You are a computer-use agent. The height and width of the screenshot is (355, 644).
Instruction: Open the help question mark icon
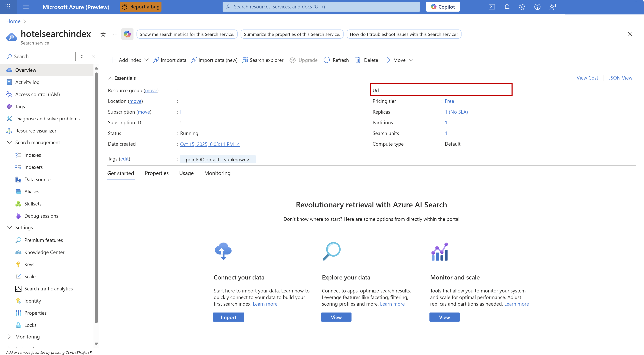[538, 7]
